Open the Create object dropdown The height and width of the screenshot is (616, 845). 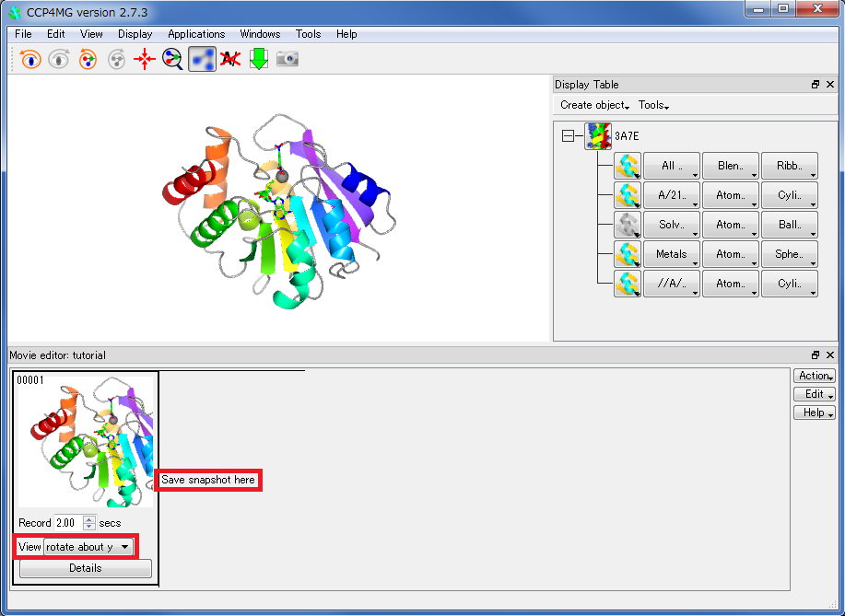point(594,106)
